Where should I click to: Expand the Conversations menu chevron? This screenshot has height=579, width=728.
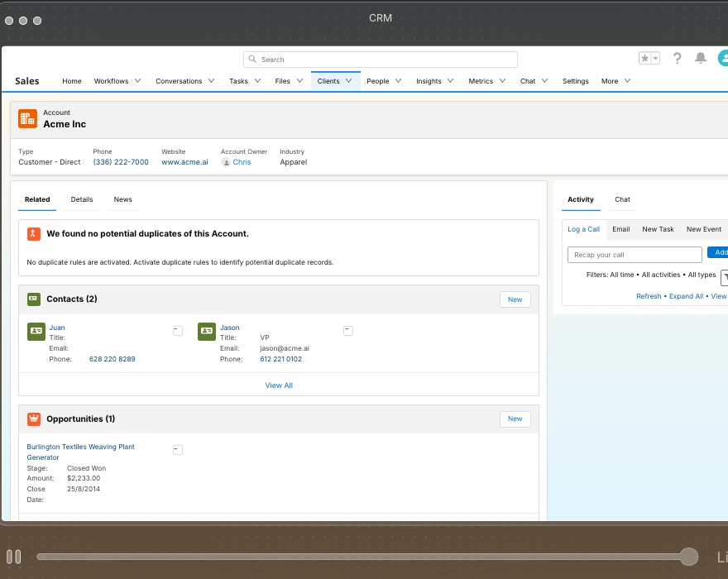211,81
